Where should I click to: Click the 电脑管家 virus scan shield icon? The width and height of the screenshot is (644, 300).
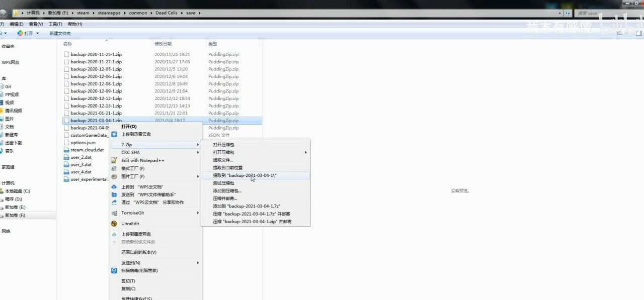pos(114,270)
